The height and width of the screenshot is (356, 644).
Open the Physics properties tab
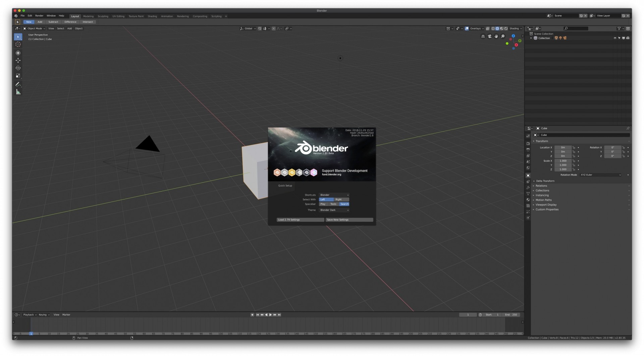coord(528,218)
